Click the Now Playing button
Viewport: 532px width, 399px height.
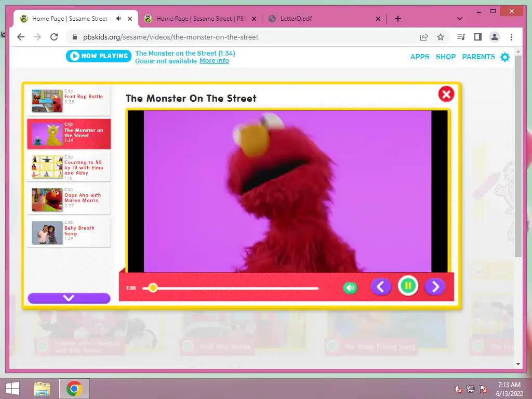(x=99, y=56)
